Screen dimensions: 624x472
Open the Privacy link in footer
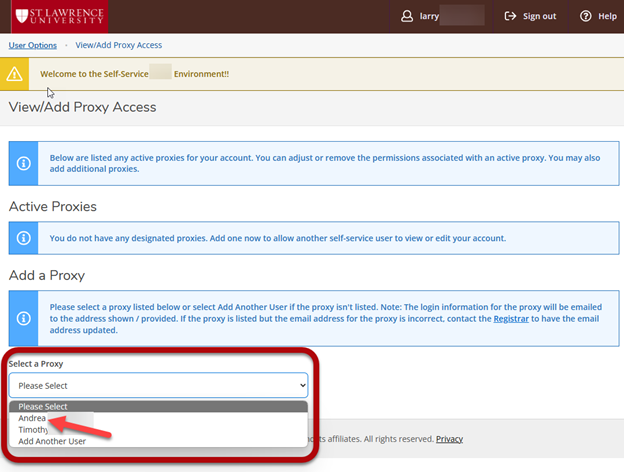[449, 439]
